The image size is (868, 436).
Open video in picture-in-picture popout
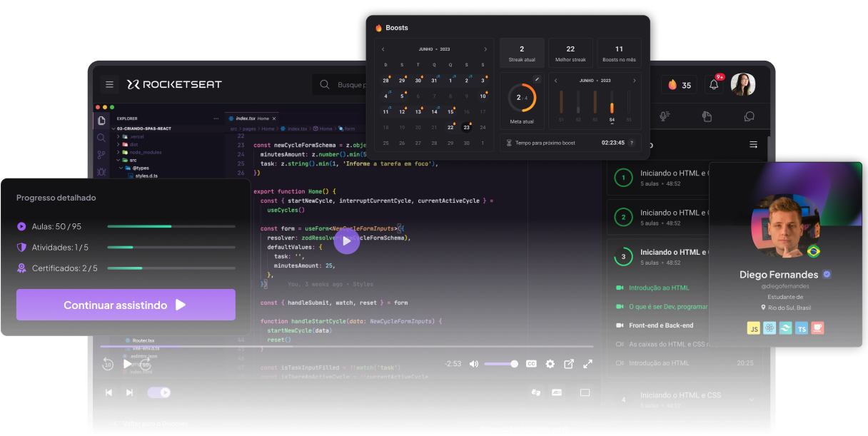569,364
